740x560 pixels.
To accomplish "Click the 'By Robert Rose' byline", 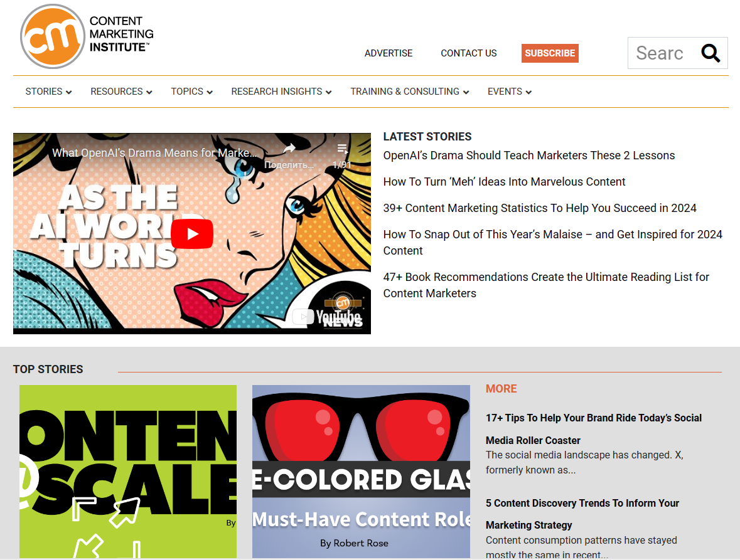I will (355, 543).
